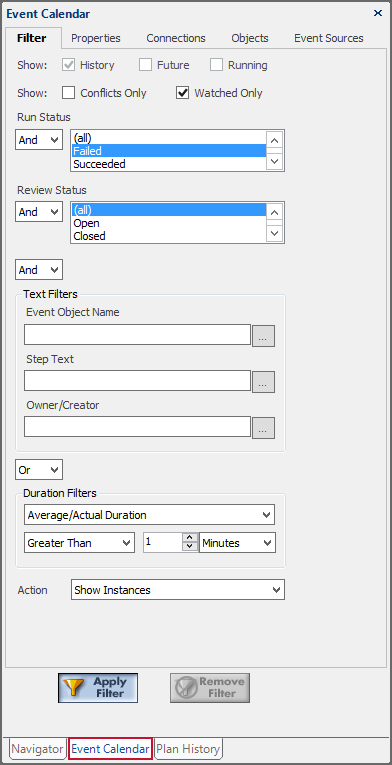Click Review Status list up arrow
This screenshot has width=392, height=765.
point(275,212)
